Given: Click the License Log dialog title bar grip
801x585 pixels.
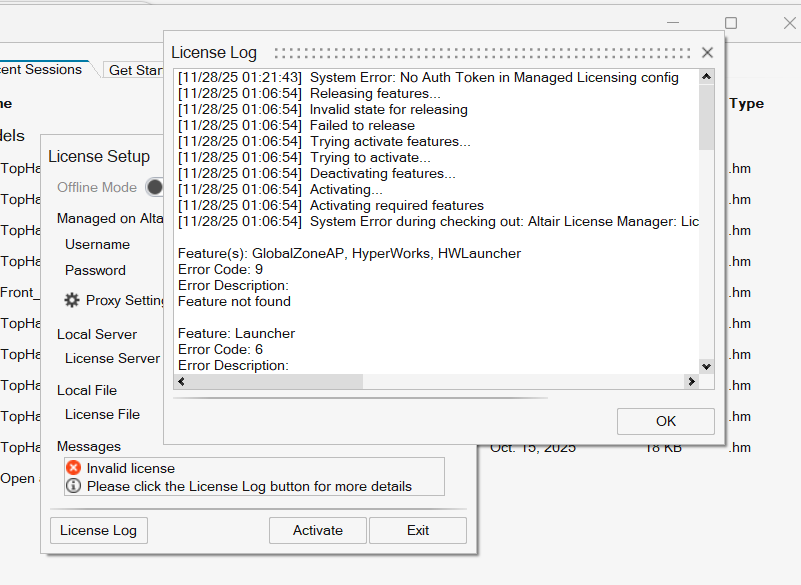Looking at the screenshot, I should tap(482, 53).
